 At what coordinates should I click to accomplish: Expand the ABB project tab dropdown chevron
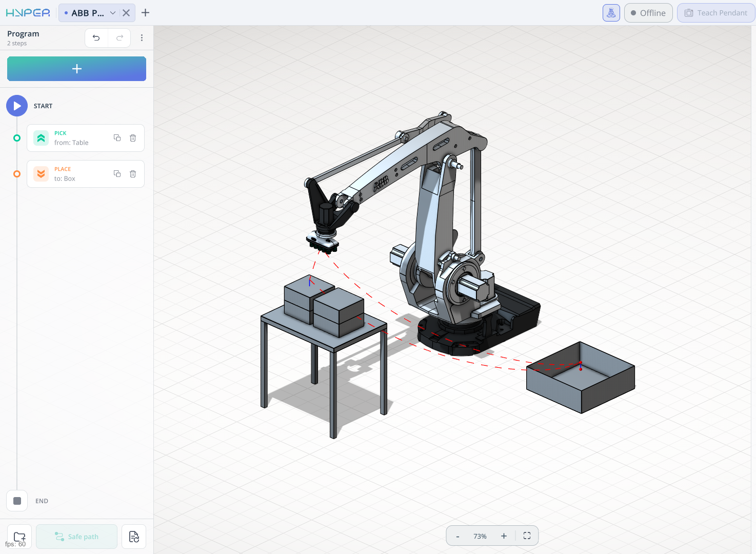(x=113, y=13)
